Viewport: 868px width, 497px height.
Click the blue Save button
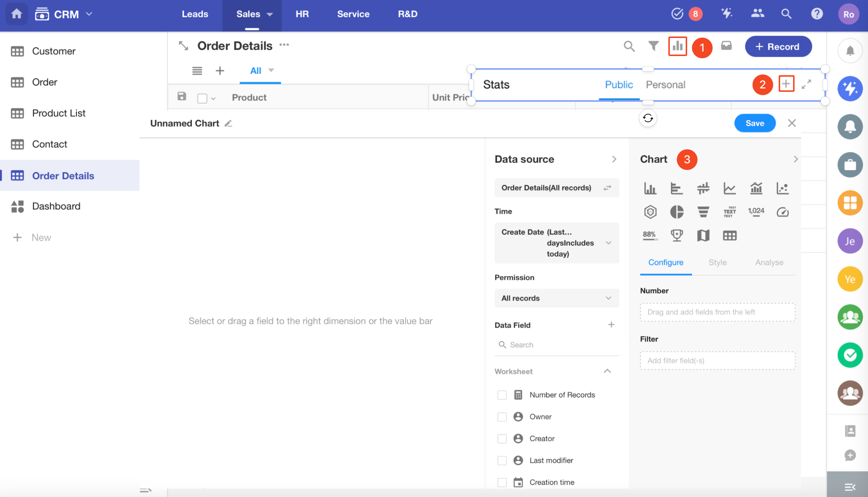point(754,123)
